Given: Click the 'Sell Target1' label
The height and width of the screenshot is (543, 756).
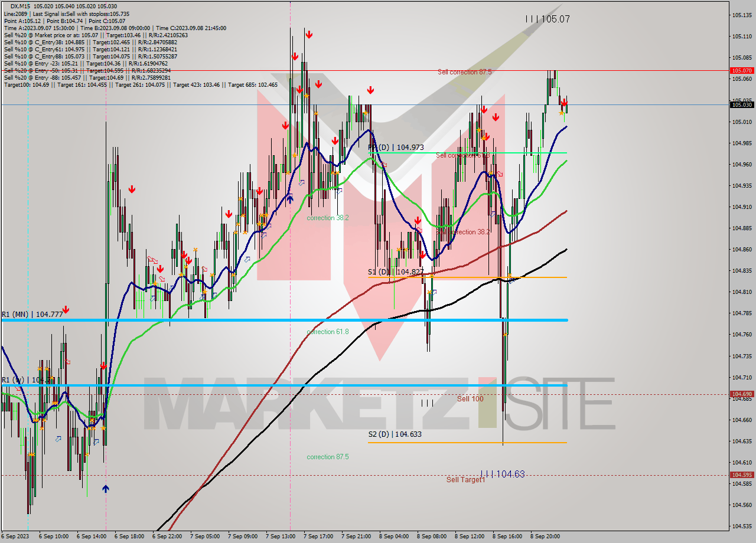Looking at the screenshot, I should [465, 480].
